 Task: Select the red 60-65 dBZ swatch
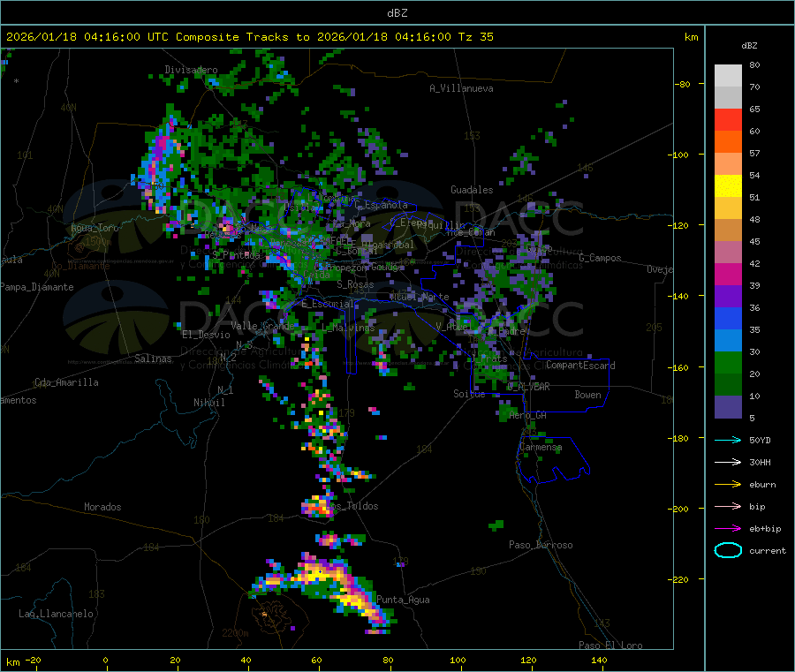coord(728,119)
